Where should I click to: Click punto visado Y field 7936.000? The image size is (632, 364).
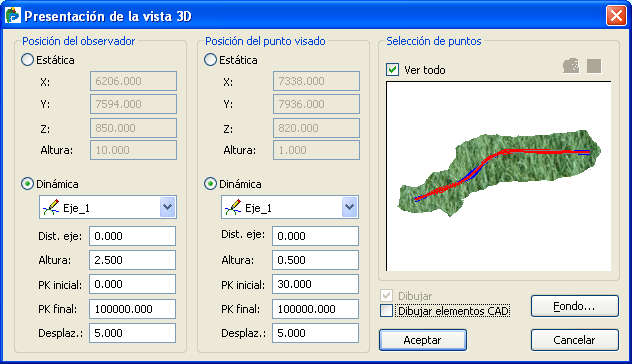tap(316, 104)
